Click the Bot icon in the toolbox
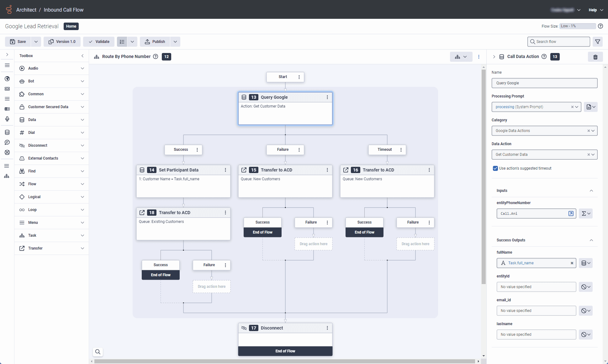This screenshot has width=608, height=364. [22, 81]
